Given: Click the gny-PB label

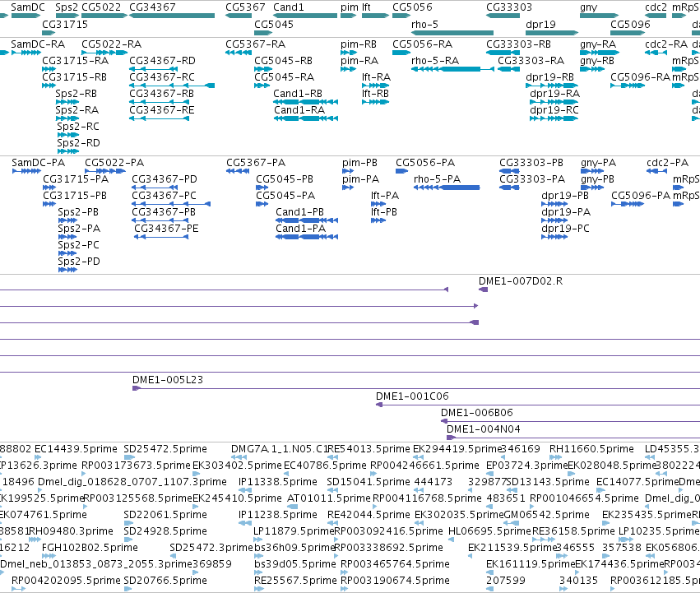Looking at the screenshot, I should click(x=597, y=179).
